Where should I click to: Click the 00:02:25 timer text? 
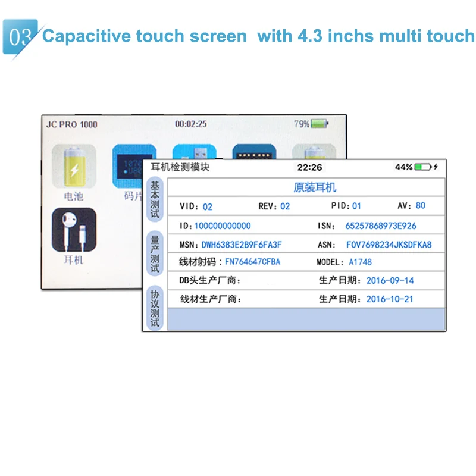pos(191,124)
